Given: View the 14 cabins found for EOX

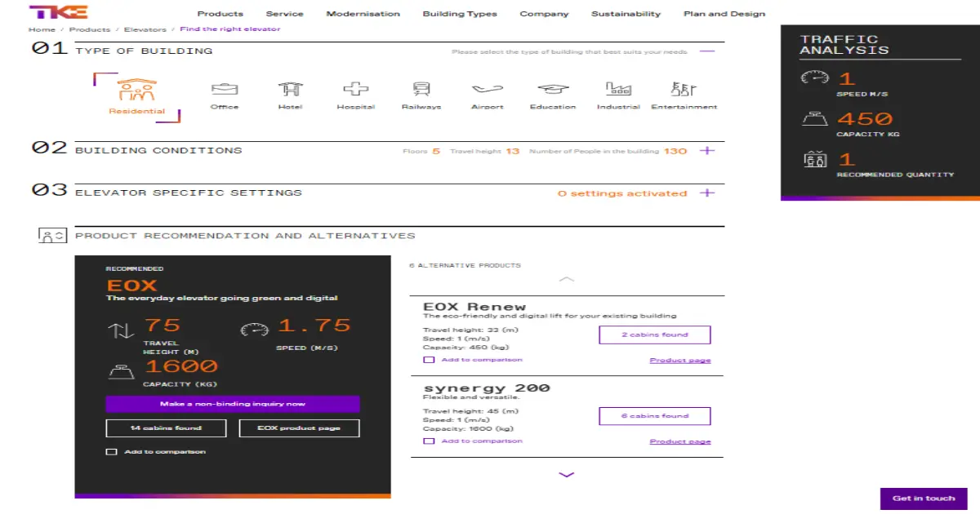Looking at the screenshot, I should tap(166, 428).
